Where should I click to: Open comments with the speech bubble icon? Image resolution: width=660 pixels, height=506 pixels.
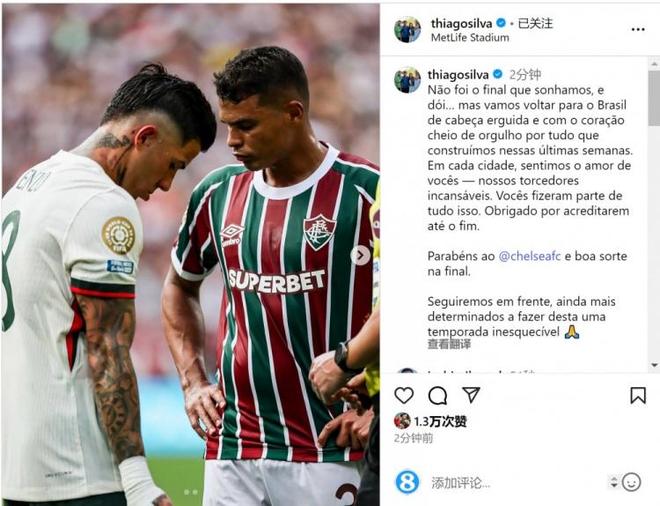coord(438,396)
